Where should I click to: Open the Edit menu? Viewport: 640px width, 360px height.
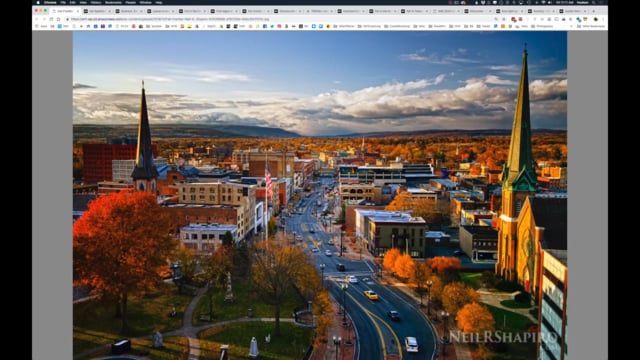pos(73,2)
